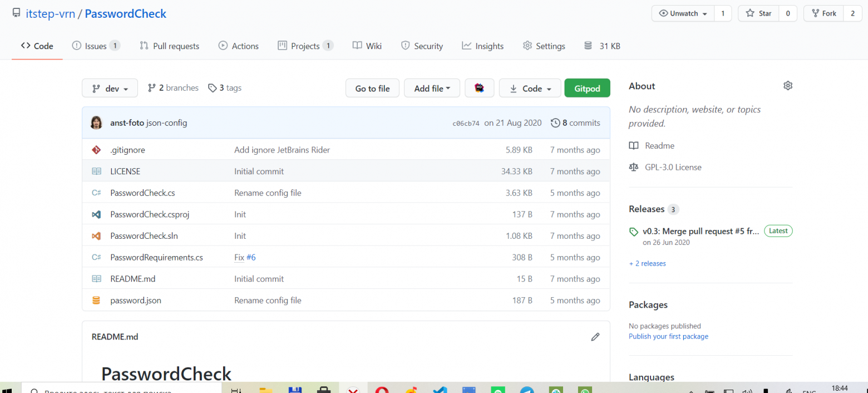The width and height of the screenshot is (868, 393).
Task: View the 2 branches link
Action: 173,88
